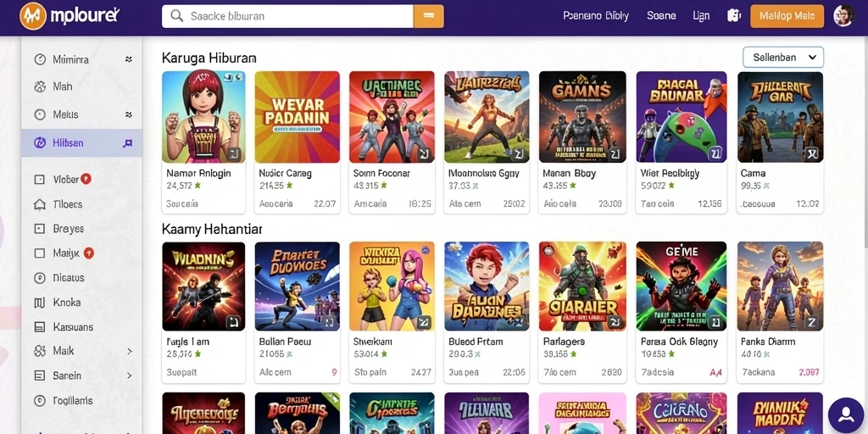This screenshot has width=868, height=434.
Task: Click the mploure logo in header
Action: point(70,16)
